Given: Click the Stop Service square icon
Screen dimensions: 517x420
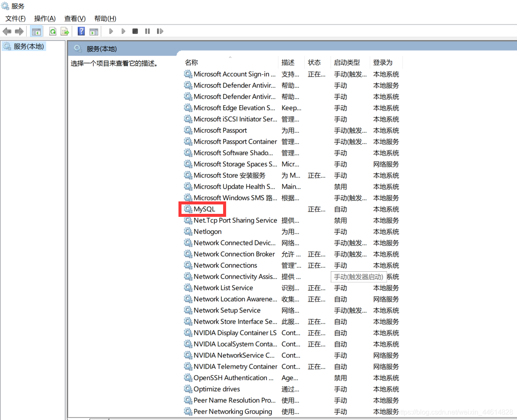Looking at the screenshot, I should pyautogui.click(x=135, y=31).
